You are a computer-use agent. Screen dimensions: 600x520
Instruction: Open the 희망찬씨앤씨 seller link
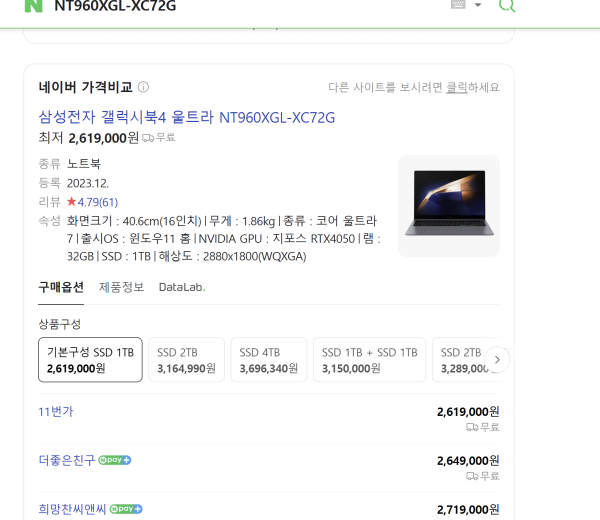[x=72, y=509]
